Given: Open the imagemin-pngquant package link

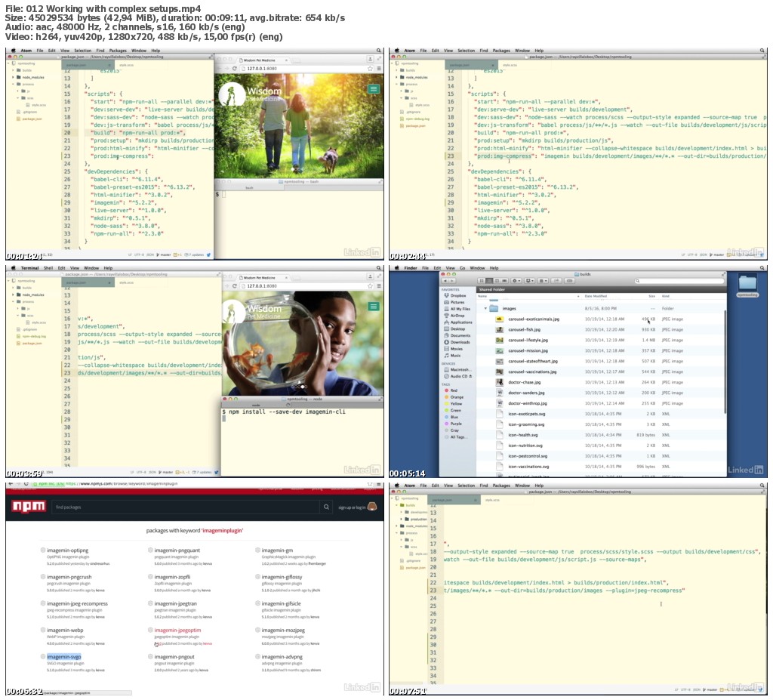Looking at the screenshot, I should pyautogui.click(x=177, y=550).
